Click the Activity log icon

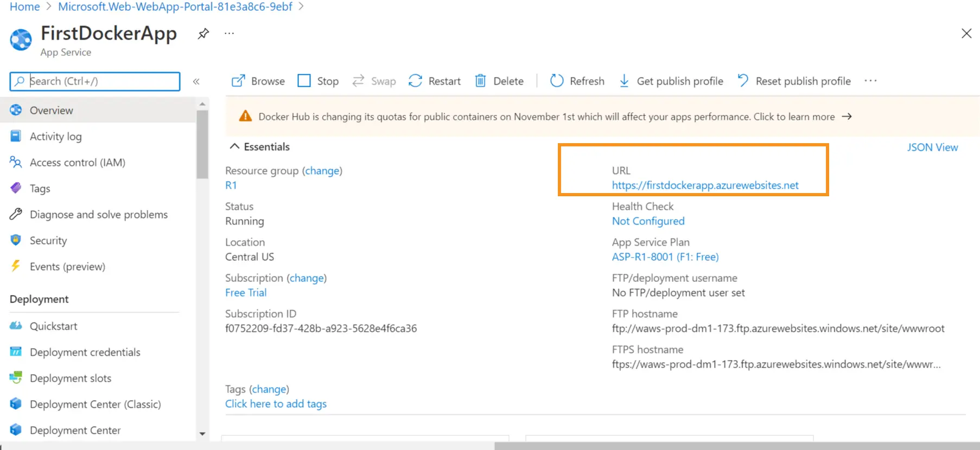[16, 136]
